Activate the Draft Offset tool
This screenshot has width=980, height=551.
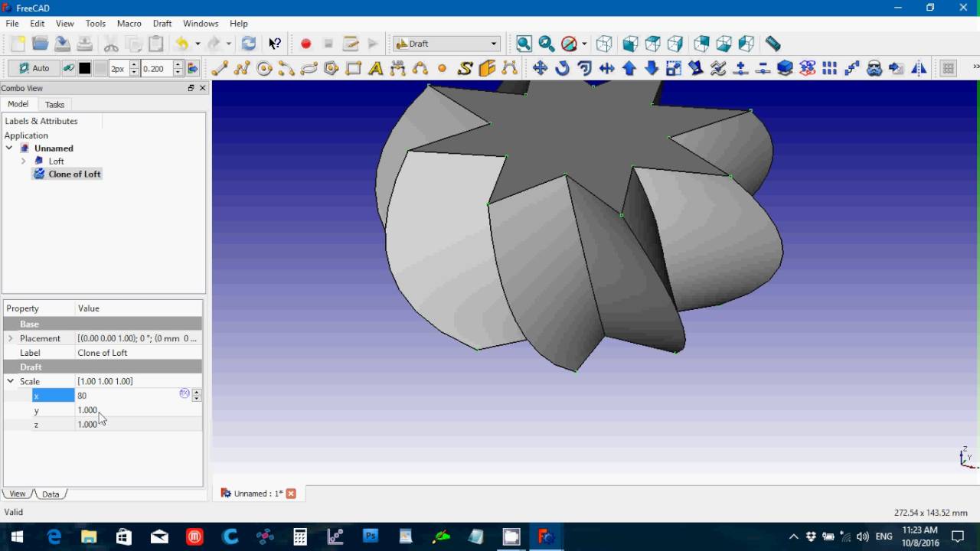click(584, 68)
